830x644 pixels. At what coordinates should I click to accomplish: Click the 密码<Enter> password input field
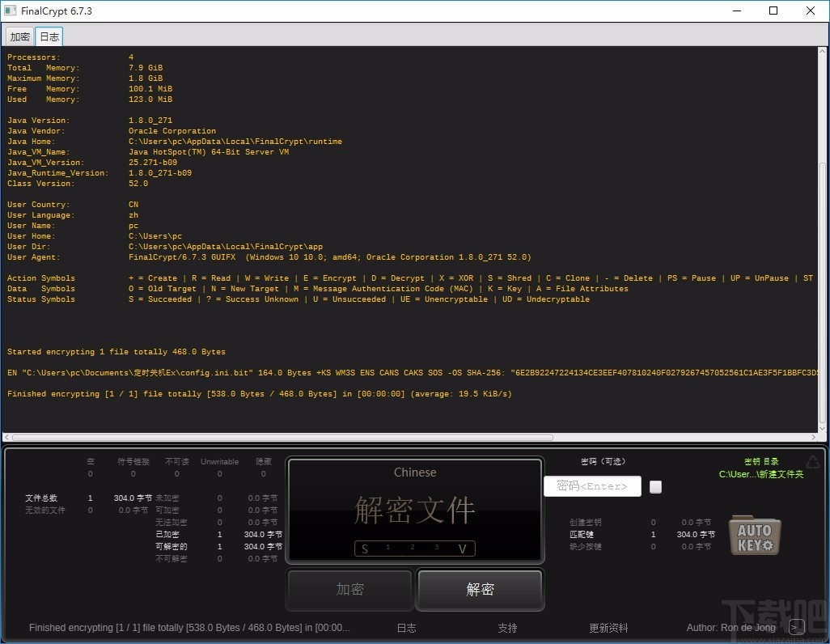(592, 486)
